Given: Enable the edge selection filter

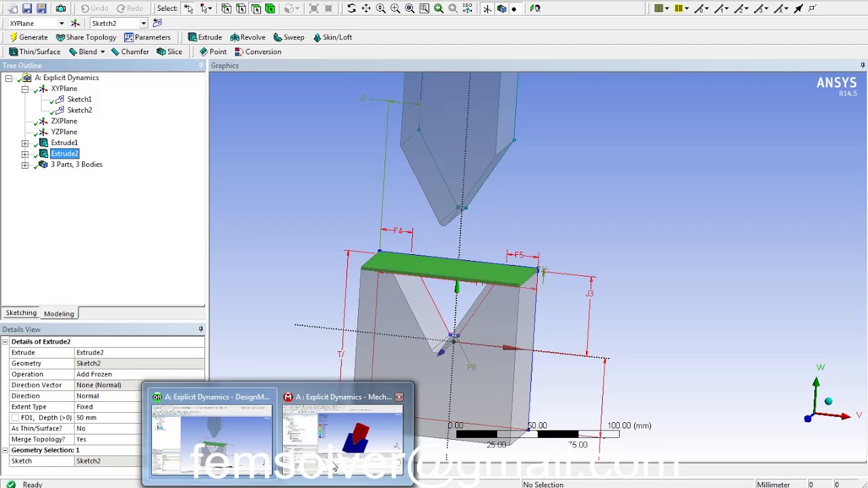Looking at the screenshot, I should [241, 8].
